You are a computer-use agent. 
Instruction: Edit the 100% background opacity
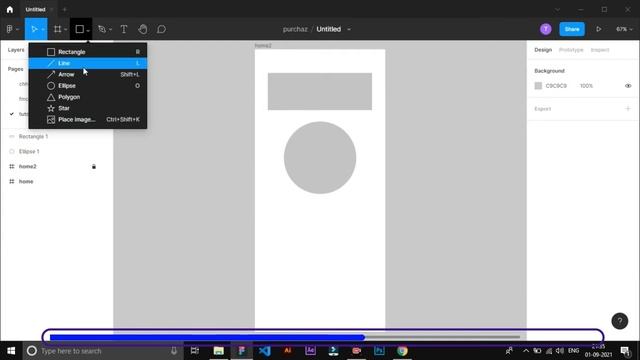pos(586,86)
